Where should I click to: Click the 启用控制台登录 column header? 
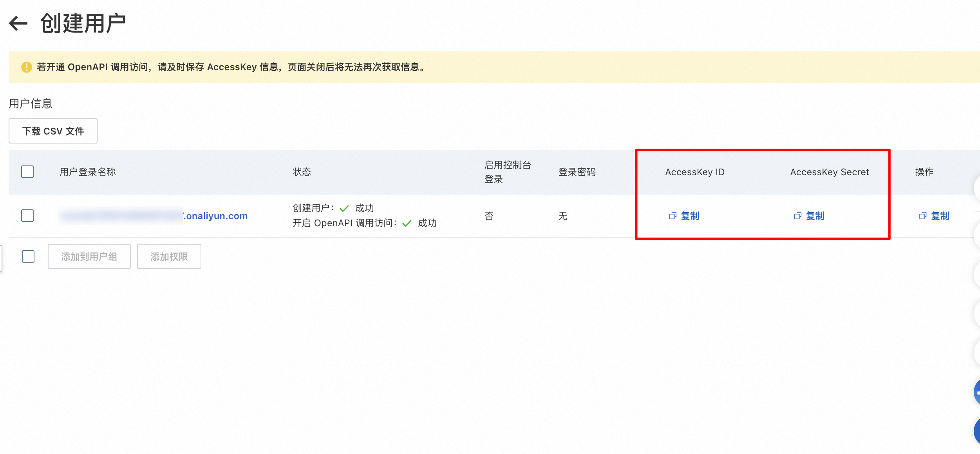pos(508,172)
